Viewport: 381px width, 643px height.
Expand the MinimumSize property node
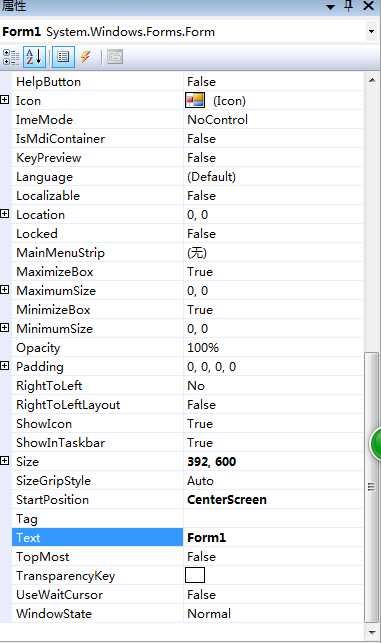tap(5, 327)
